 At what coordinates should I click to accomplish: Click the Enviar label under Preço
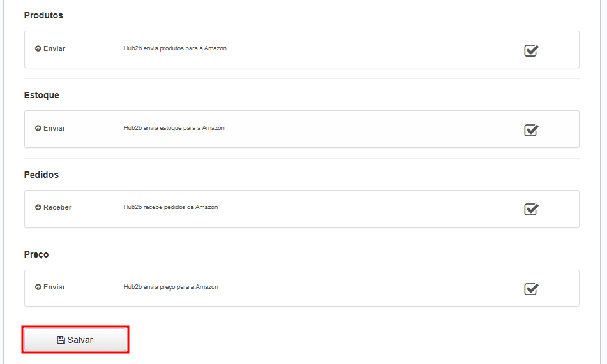(54, 287)
